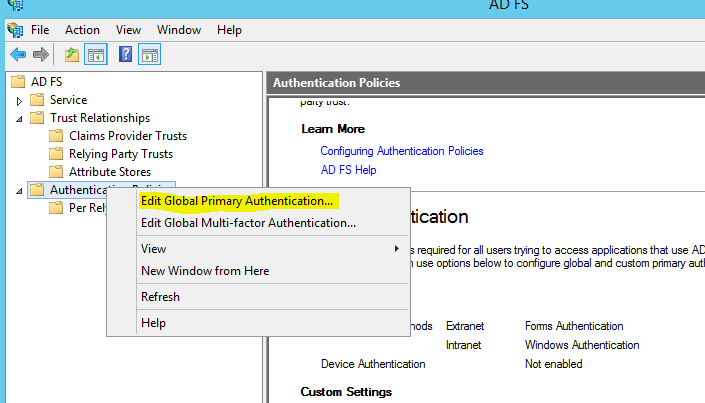705x403 pixels.
Task: Click the Relying Party Trusts folder icon
Action: point(56,154)
